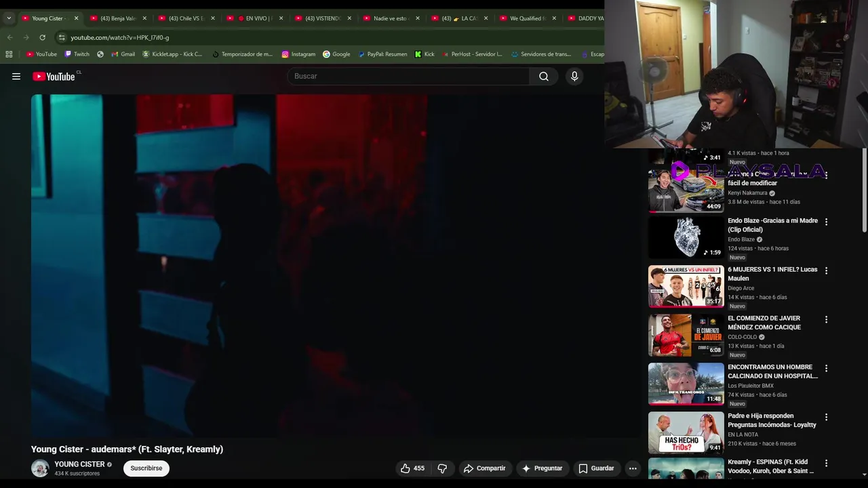Switch to the VISTIENDO browser tab

[322, 18]
